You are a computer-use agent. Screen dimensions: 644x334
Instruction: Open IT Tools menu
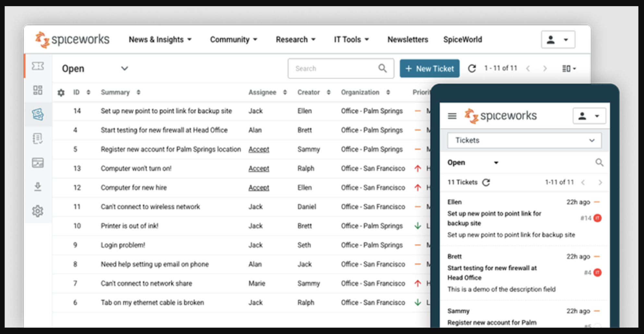pos(352,40)
